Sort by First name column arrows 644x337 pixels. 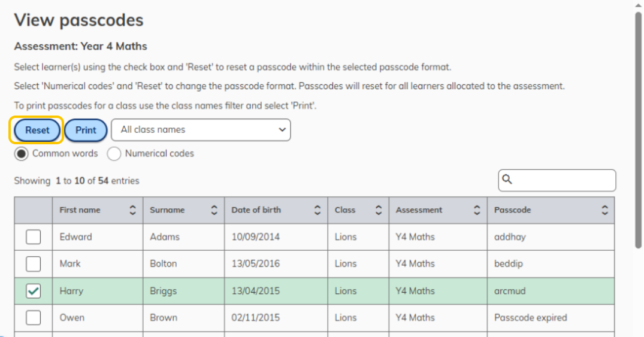132,210
